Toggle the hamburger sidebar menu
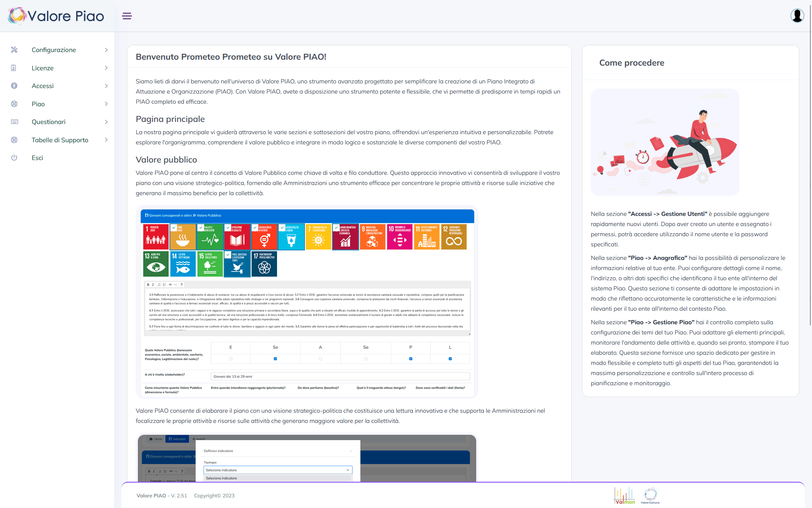The image size is (812, 508). point(127,16)
